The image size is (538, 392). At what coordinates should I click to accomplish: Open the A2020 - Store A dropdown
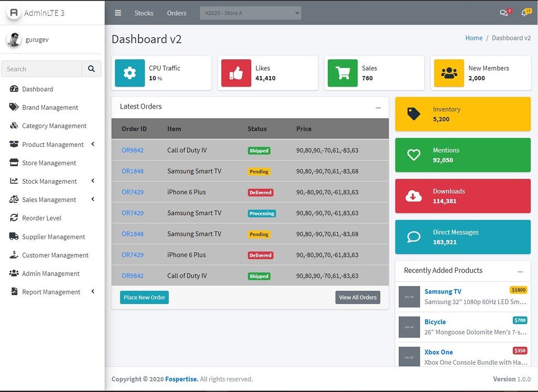click(x=250, y=13)
